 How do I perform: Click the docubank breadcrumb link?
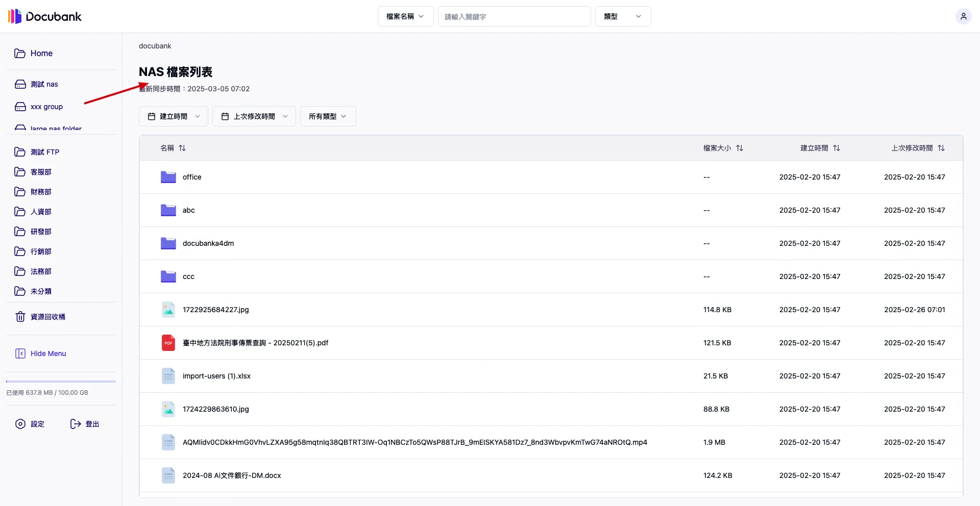coord(155,46)
